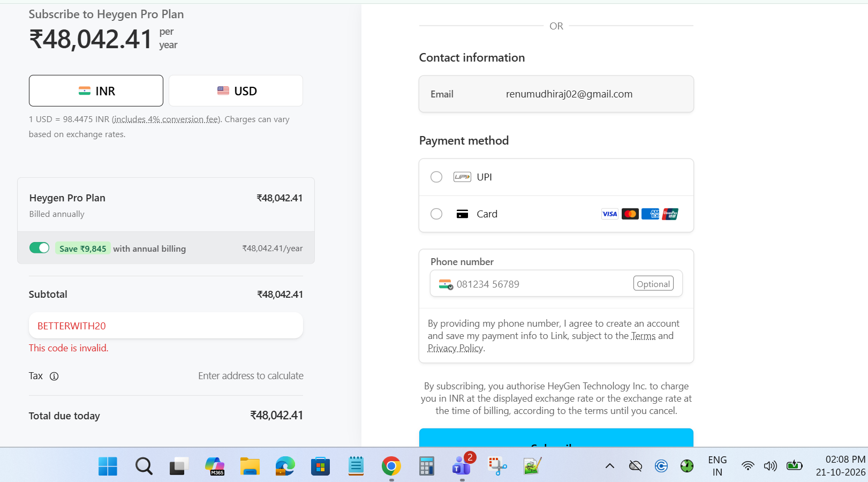This screenshot has height=482, width=868.
Task: Click the battery status icon
Action: (x=794, y=465)
